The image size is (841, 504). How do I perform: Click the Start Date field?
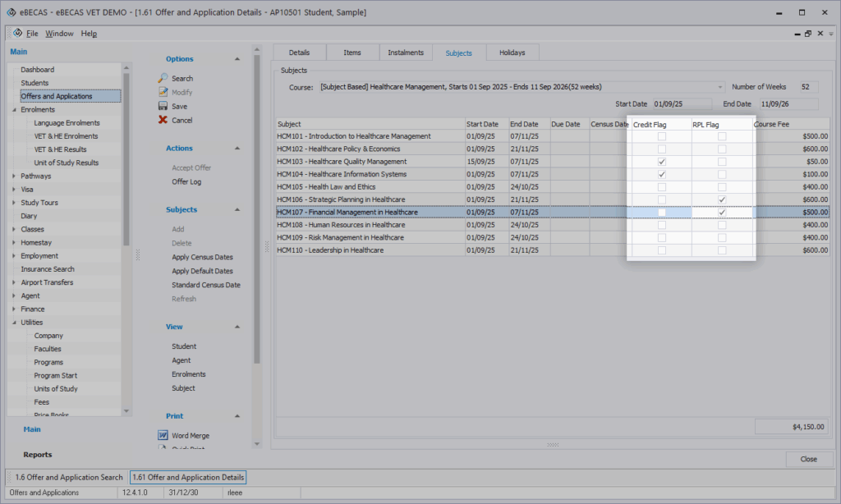[682, 104]
